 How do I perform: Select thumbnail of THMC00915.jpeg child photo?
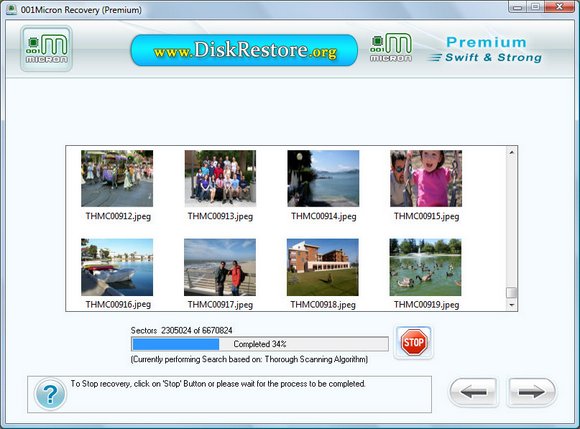pos(426,178)
